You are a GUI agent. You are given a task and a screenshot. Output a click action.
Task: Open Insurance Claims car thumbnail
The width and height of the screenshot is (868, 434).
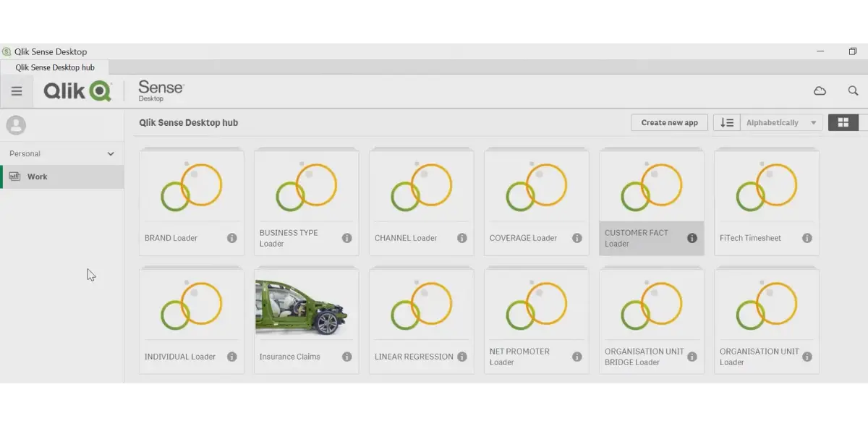(x=307, y=305)
